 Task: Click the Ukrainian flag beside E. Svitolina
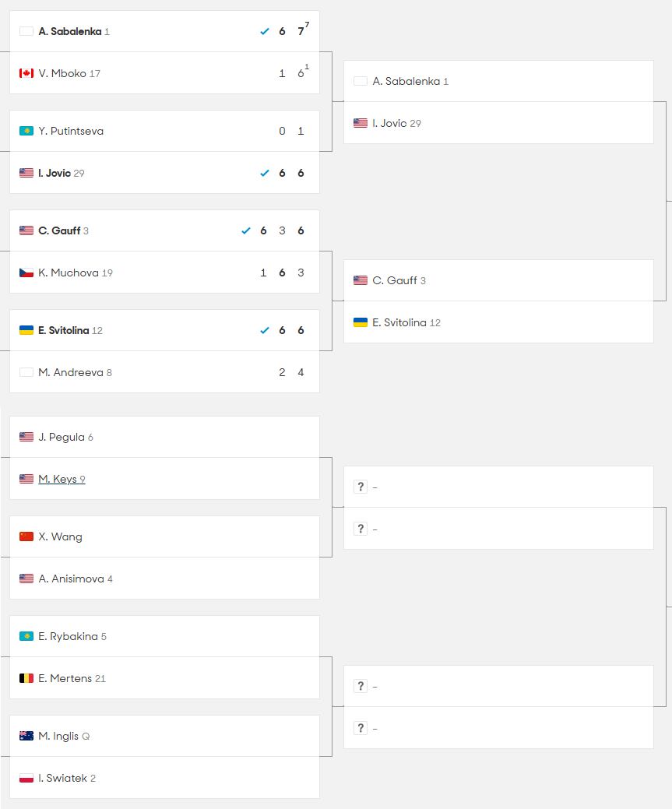[x=26, y=330]
